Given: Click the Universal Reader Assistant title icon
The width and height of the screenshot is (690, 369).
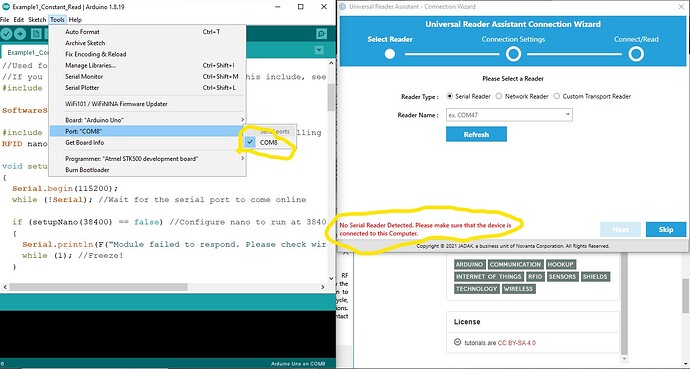Looking at the screenshot, I should click(x=343, y=7).
